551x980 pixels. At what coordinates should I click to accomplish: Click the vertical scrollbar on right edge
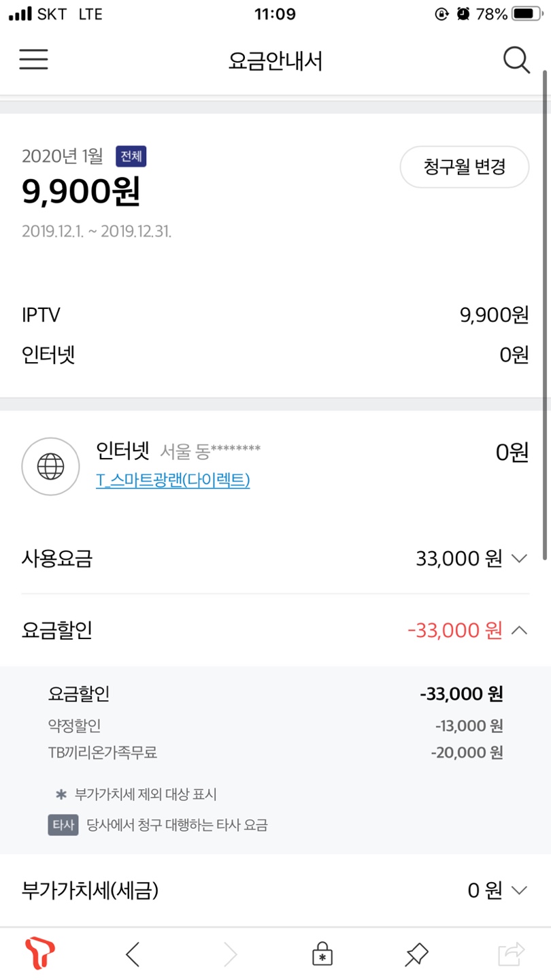(546, 313)
